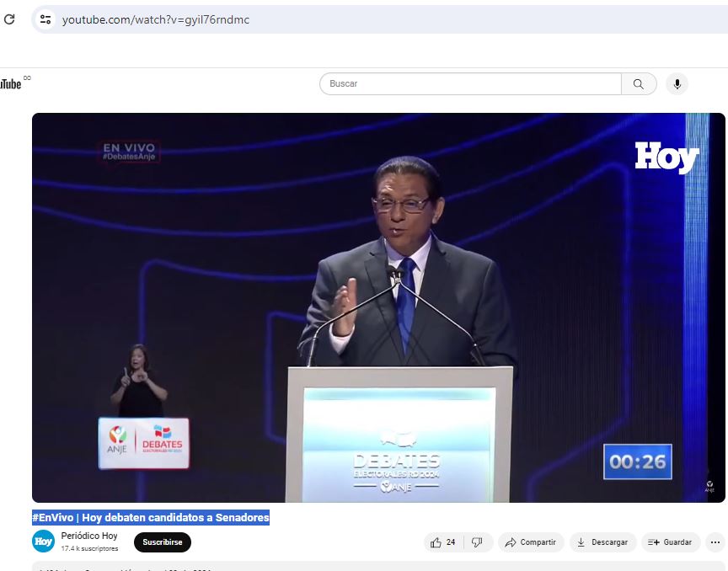Share the video via Compartir

pos(531,542)
